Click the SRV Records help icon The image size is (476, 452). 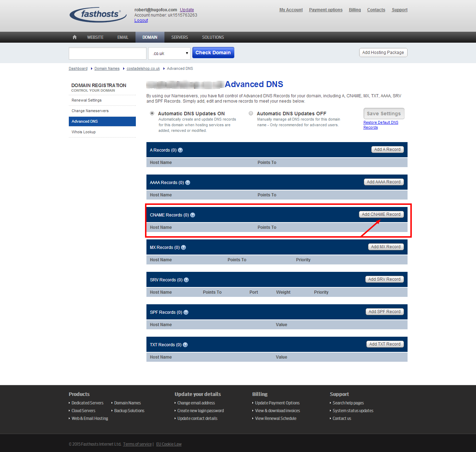(x=186, y=280)
